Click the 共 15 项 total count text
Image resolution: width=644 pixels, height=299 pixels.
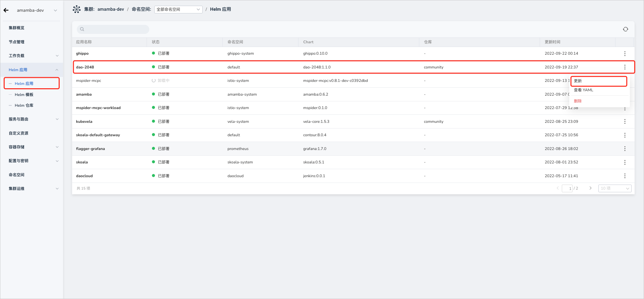pos(83,188)
